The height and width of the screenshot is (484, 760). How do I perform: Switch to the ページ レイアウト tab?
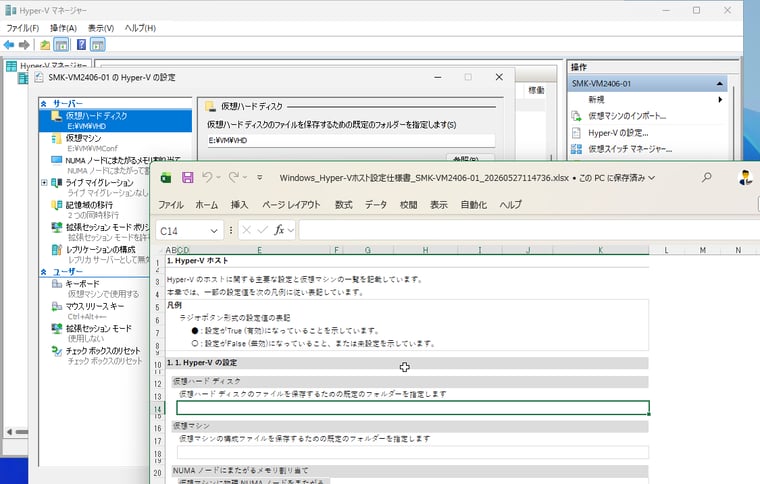291,205
